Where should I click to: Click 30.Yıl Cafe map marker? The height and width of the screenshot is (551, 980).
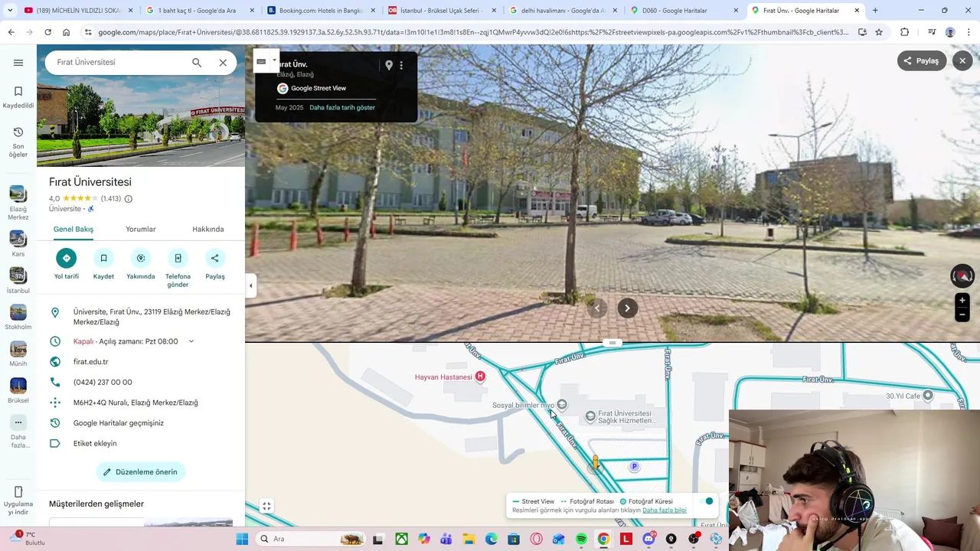tap(928, 396)
